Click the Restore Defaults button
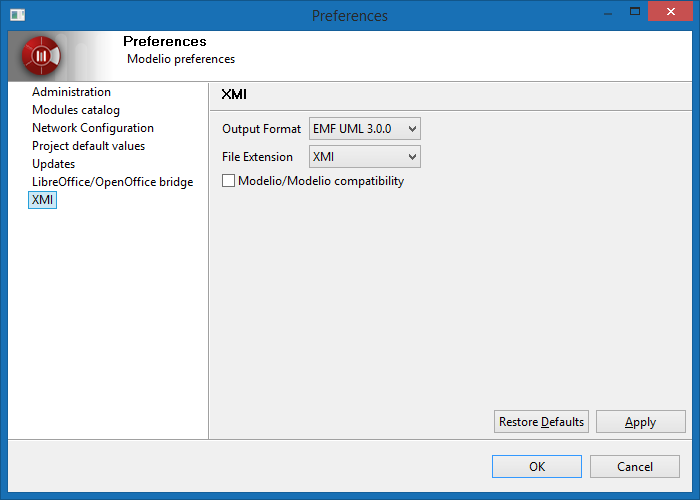 [541, 422]
